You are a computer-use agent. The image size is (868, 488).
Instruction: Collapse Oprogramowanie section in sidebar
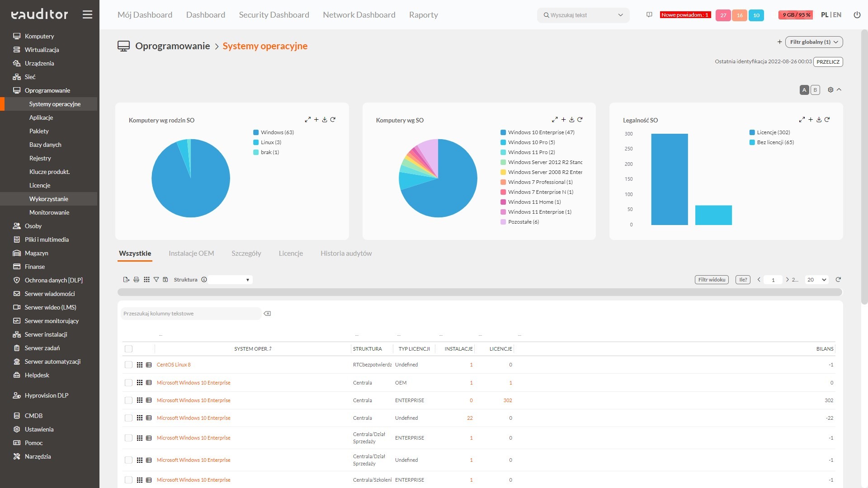pos(47,90)
